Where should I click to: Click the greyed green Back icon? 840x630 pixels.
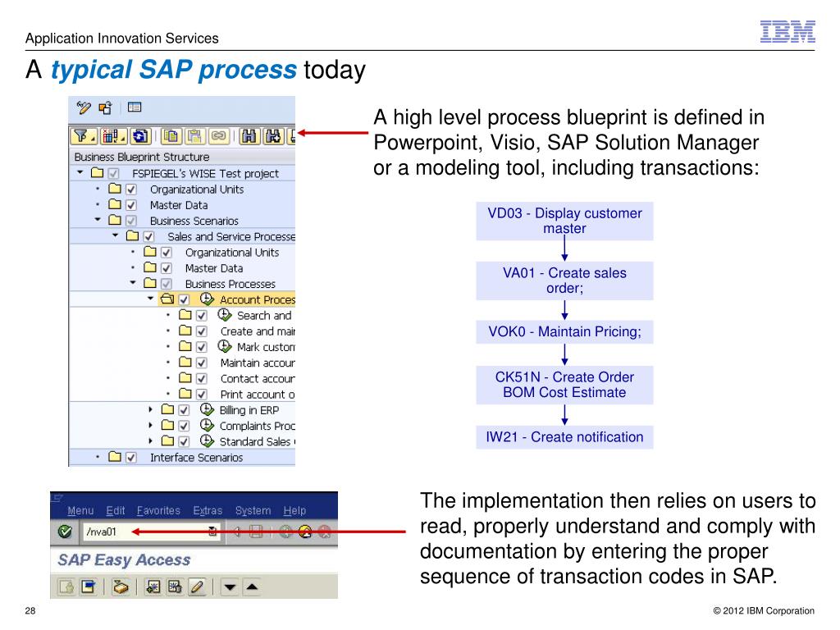[x=285, y=532]
